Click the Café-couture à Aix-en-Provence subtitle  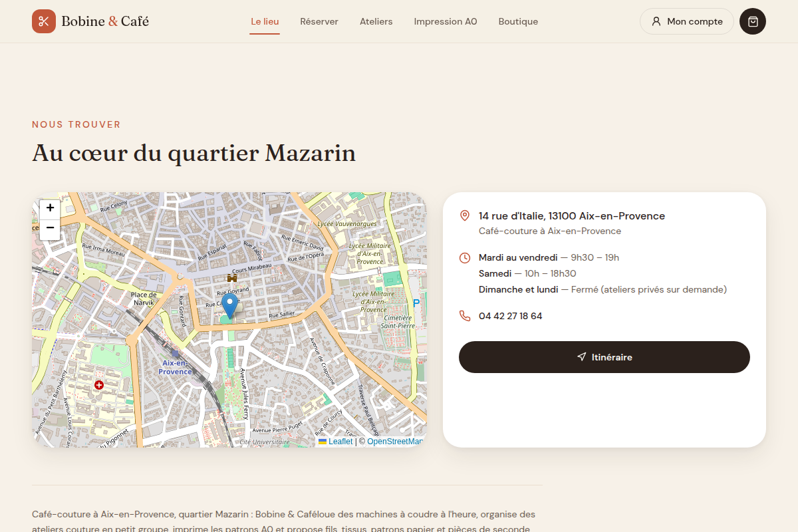pos(550,231)
